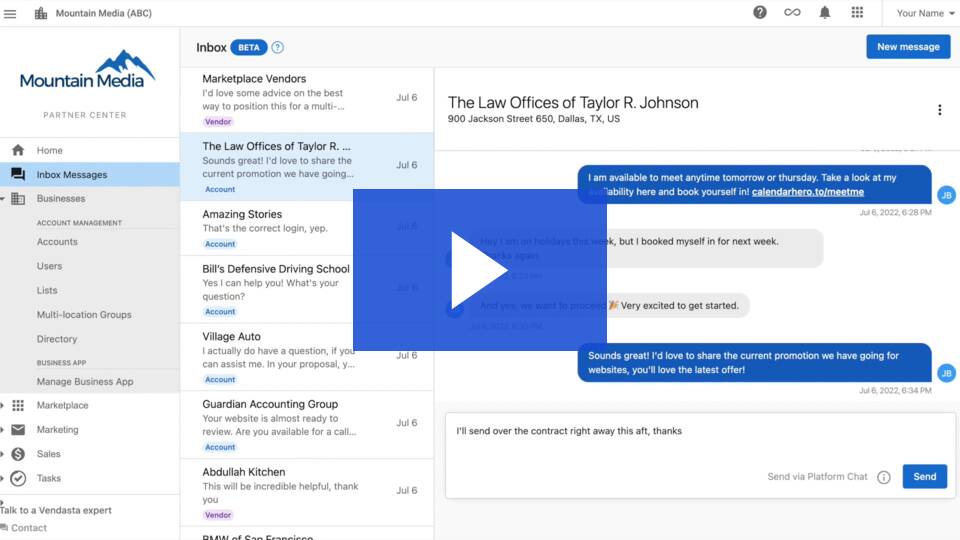Open conversation options three-dot menu
Screen dimensions: 960x540
pyautogui.click(x=939, y=110)
